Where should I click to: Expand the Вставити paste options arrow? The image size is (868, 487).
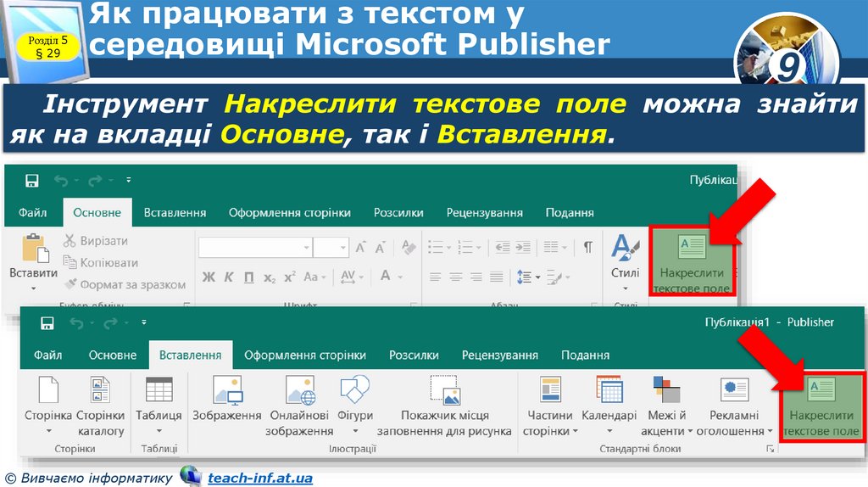[33, 288]
